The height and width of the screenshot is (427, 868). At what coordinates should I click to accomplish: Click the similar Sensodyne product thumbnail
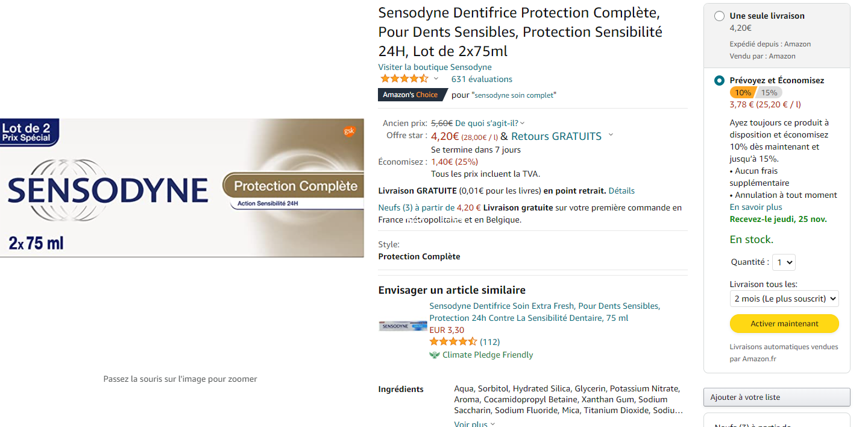coord(403,326)
